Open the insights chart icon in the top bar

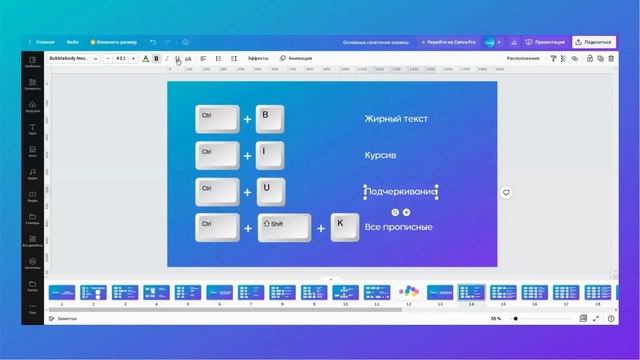point(514,42)
